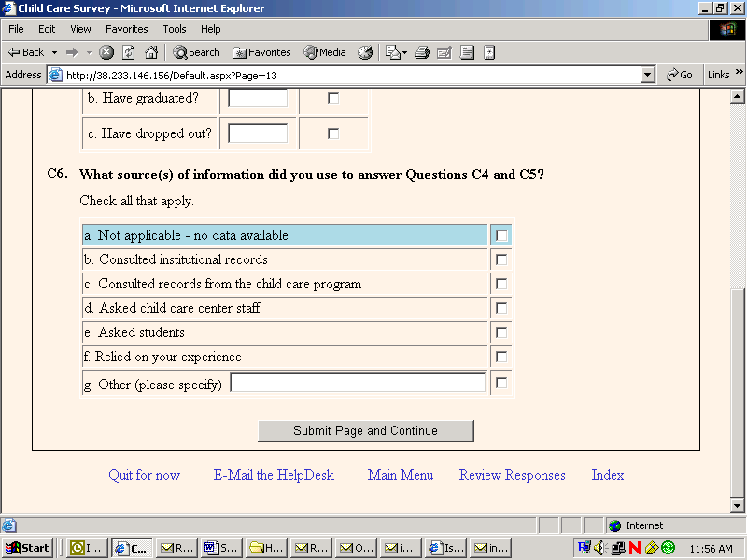Open the Media toolbar button
This screenshot has height=560, width=747.
click(x=325, y=52)
